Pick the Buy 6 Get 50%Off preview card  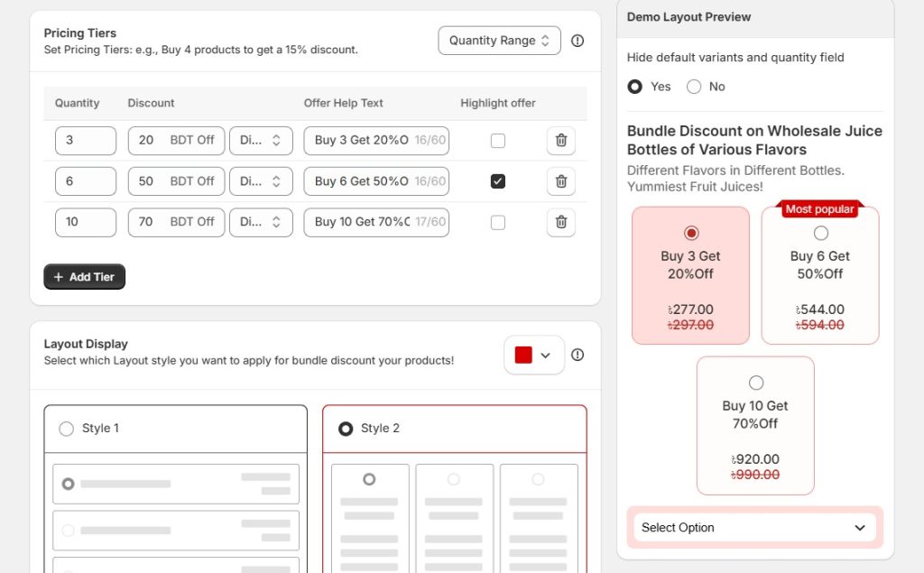click(820, 275)
